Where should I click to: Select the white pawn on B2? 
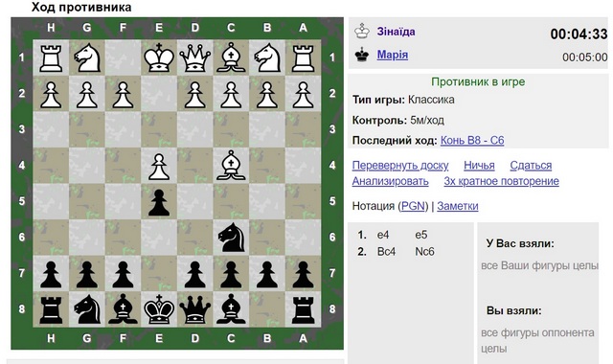click(267, 94)
